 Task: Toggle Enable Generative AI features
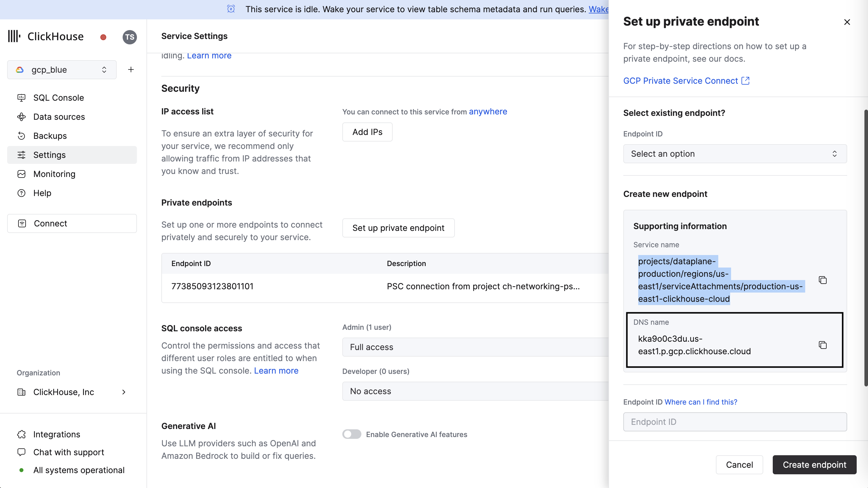click(352, 434)
